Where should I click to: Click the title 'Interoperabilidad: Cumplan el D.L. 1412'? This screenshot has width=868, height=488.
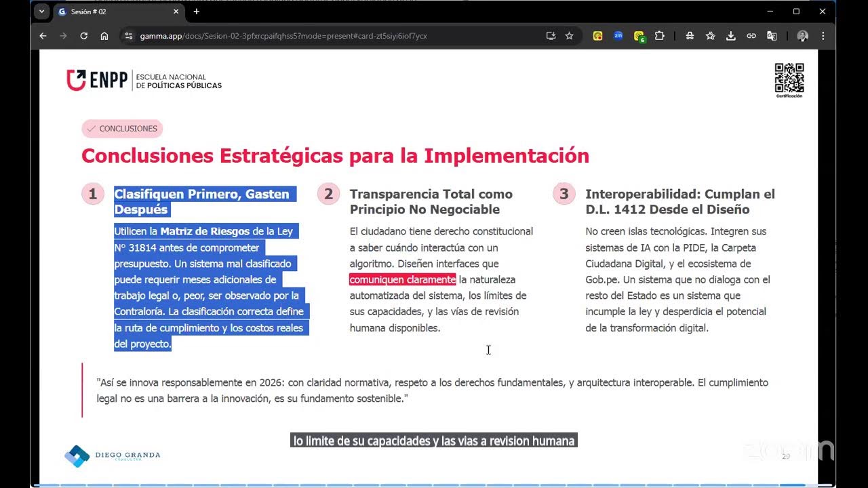click(680, 202)
